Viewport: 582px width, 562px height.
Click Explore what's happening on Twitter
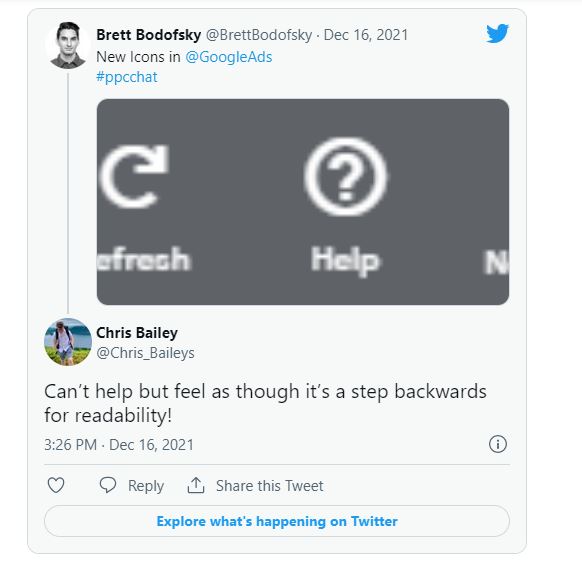pyautogui.click(x=277, y=521)
